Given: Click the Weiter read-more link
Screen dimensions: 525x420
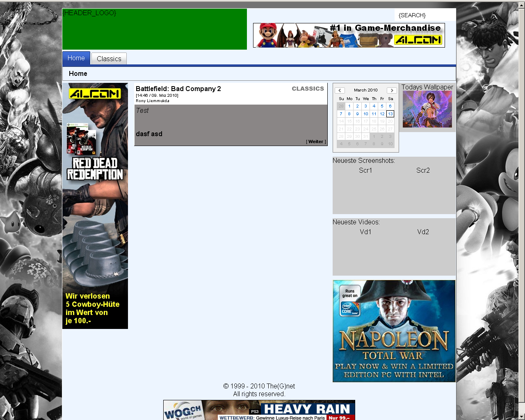Looking at the screenshot, I should [316, 142].
